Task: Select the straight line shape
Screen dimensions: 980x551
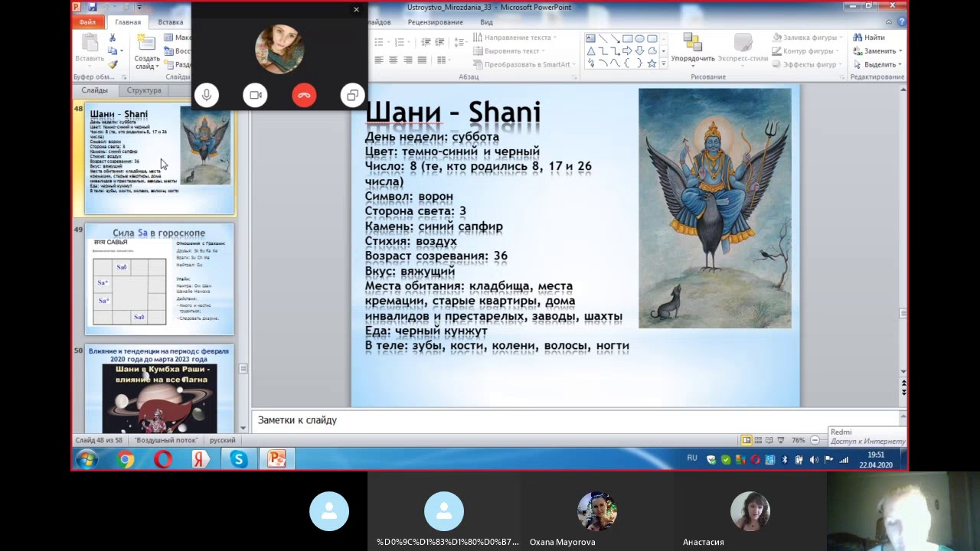Action: point(603,38)
